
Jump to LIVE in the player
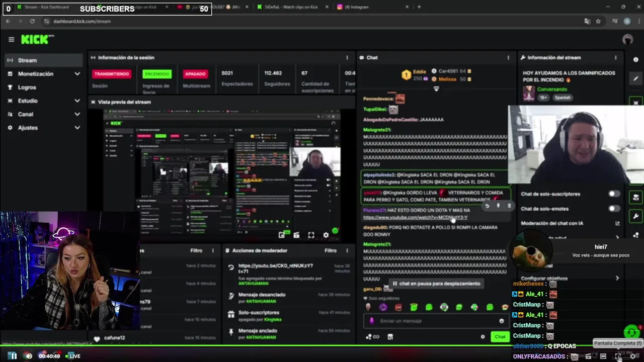coord(72,356)
